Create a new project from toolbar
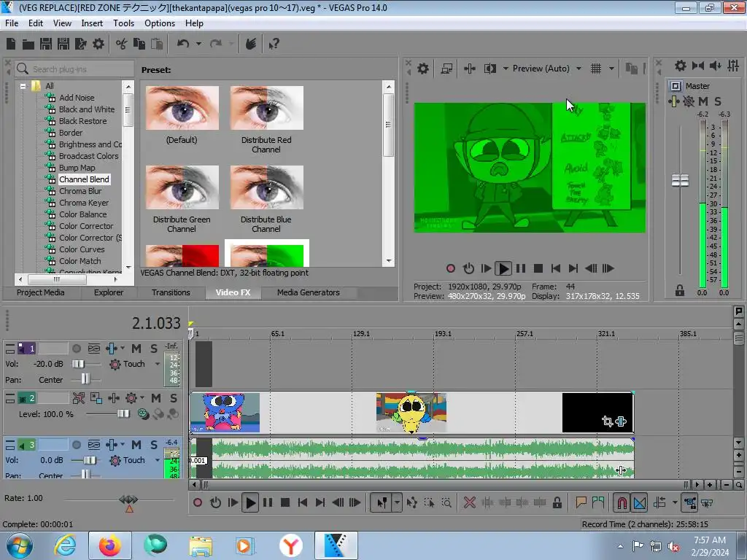The image size is (747, 560). click(11, 44)
